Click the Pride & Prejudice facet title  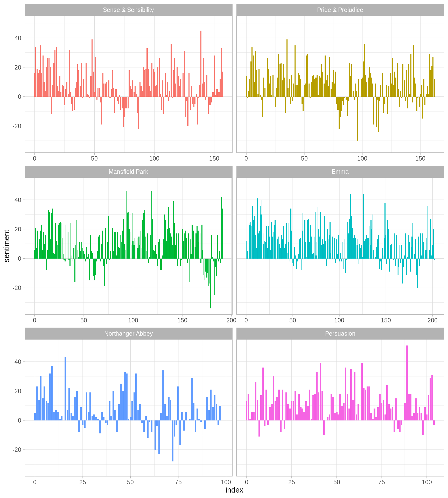[x=340, y=10]
